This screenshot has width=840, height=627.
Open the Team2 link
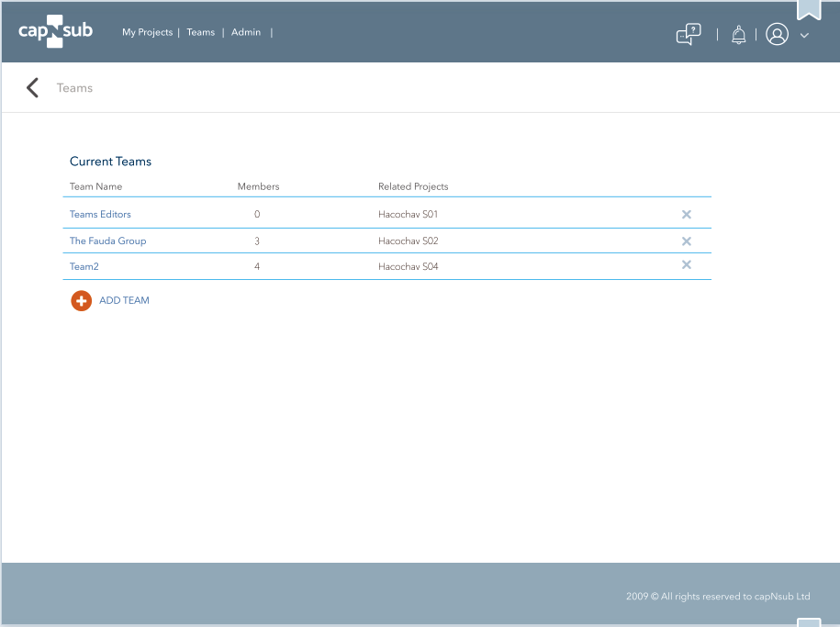84,267
